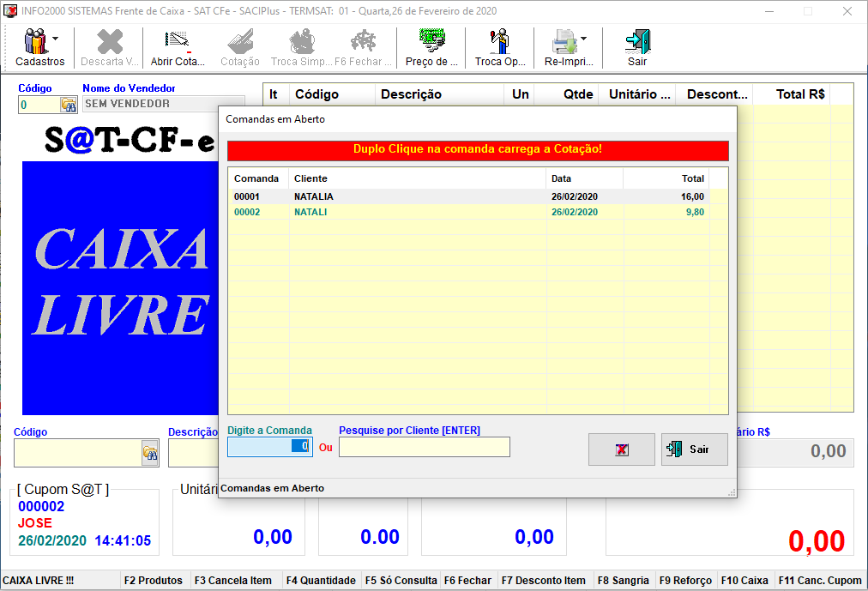
Task: Click the total value 16,00
Action: coord(692,196)
